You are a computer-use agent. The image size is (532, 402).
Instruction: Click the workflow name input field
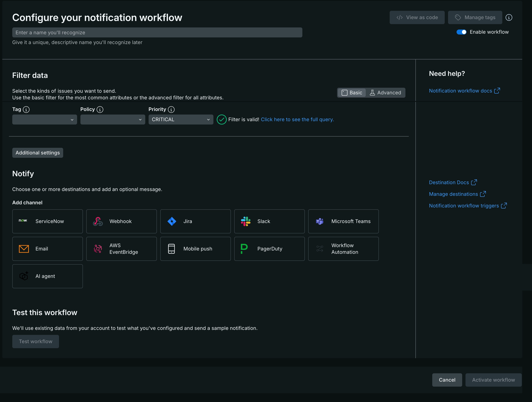(x=157, y=32)
